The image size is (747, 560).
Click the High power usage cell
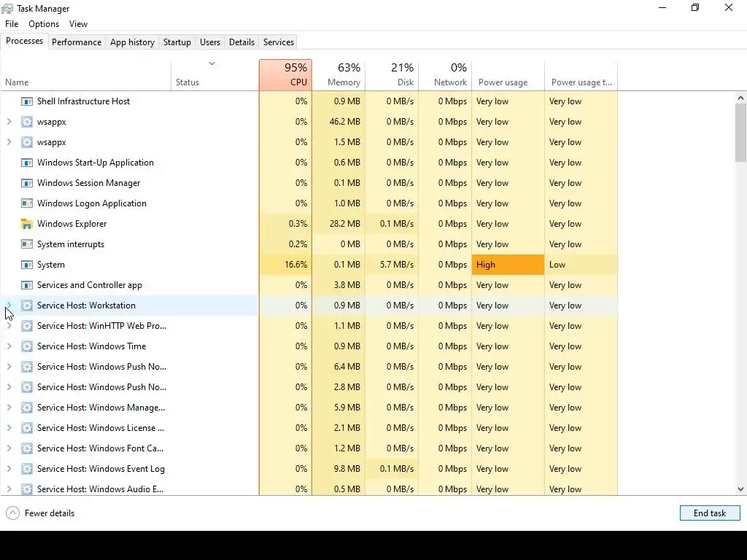(508, 265)
